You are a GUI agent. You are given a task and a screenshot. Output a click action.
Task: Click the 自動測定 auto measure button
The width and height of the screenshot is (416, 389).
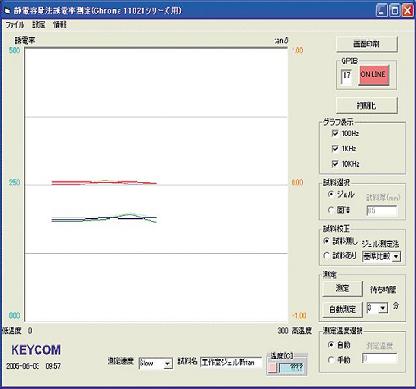(342, 309)
